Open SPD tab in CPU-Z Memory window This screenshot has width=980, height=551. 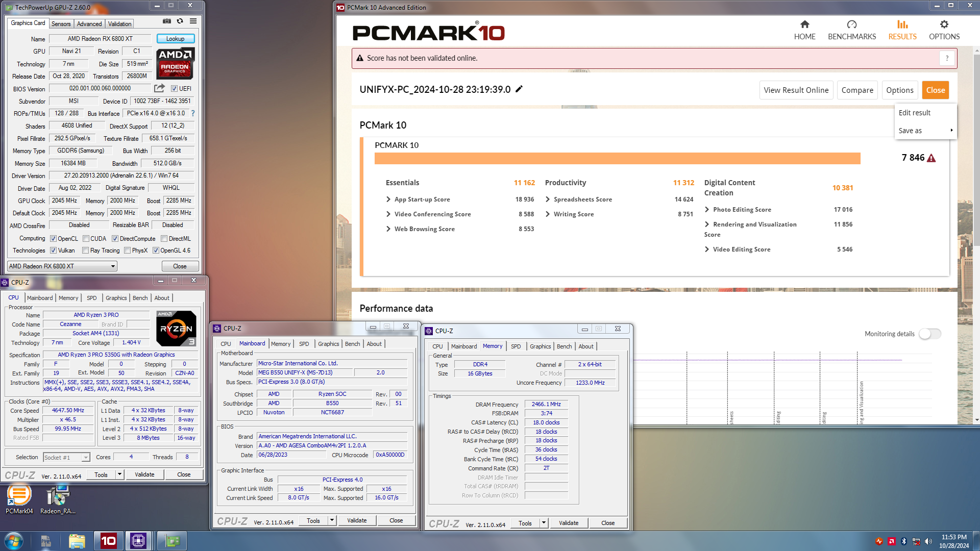tap(516, 346)
